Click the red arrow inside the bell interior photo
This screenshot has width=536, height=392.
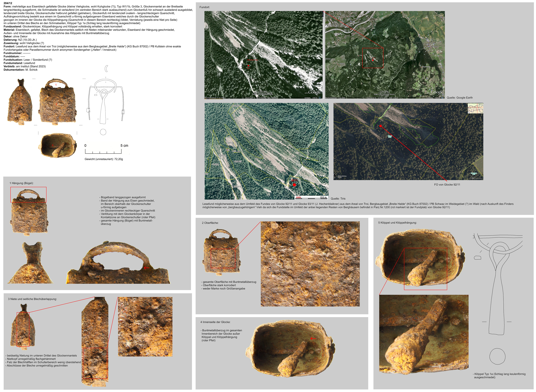point(313,339)
